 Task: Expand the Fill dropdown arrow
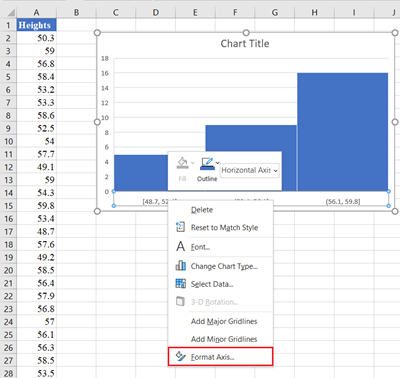point(192,163)
